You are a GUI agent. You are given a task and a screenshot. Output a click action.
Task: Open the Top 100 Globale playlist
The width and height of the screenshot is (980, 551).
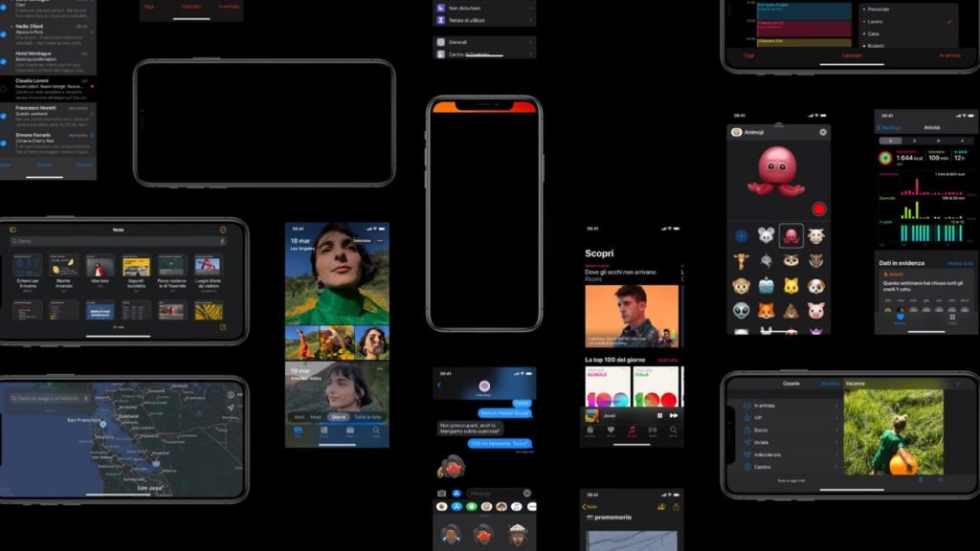tap(608, 387)
